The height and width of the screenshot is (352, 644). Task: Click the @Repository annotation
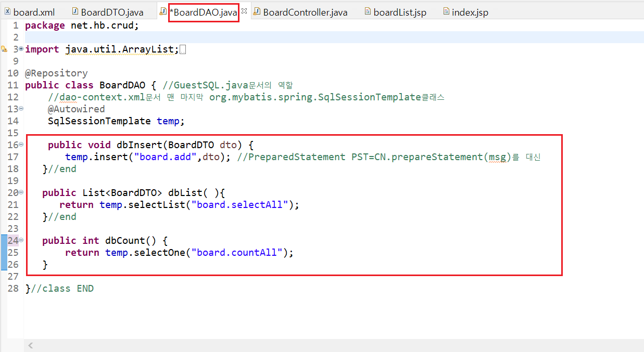(x=56, y=73)
